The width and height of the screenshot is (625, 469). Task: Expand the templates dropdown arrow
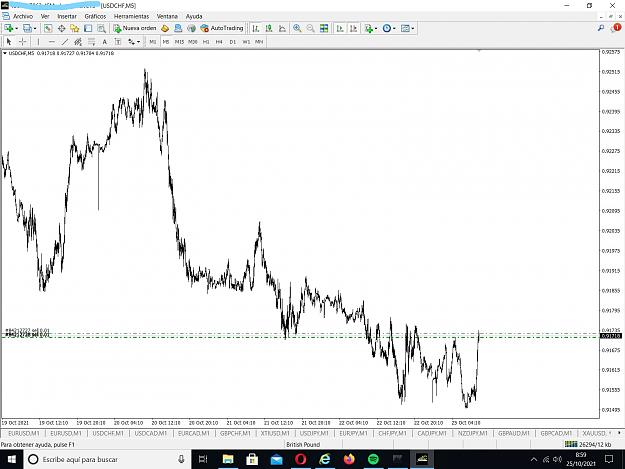click(413, 29)
